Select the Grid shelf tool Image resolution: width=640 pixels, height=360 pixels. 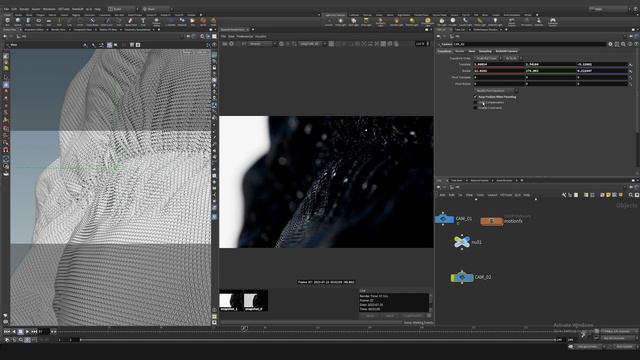49,21
